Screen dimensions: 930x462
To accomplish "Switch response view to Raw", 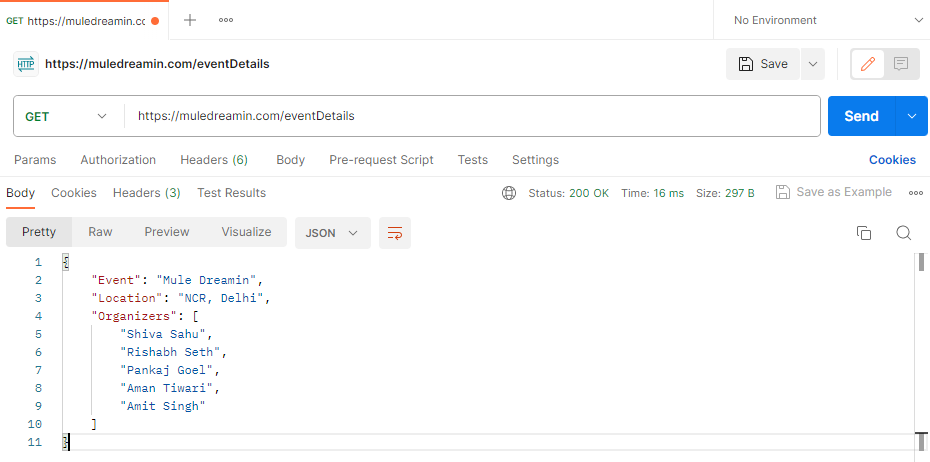I will pyautogui.click(x=100, y=232).
